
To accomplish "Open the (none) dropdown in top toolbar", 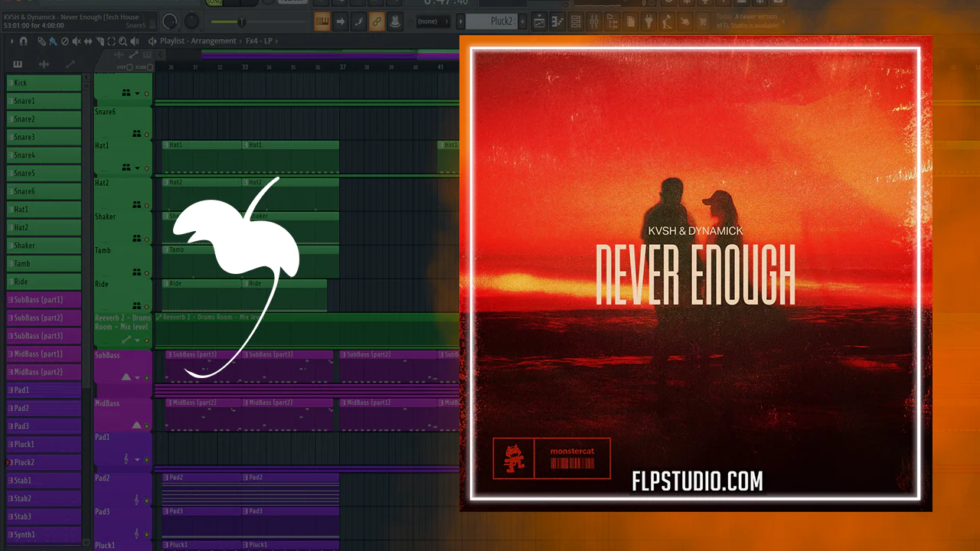I will (x=433, y=21).
